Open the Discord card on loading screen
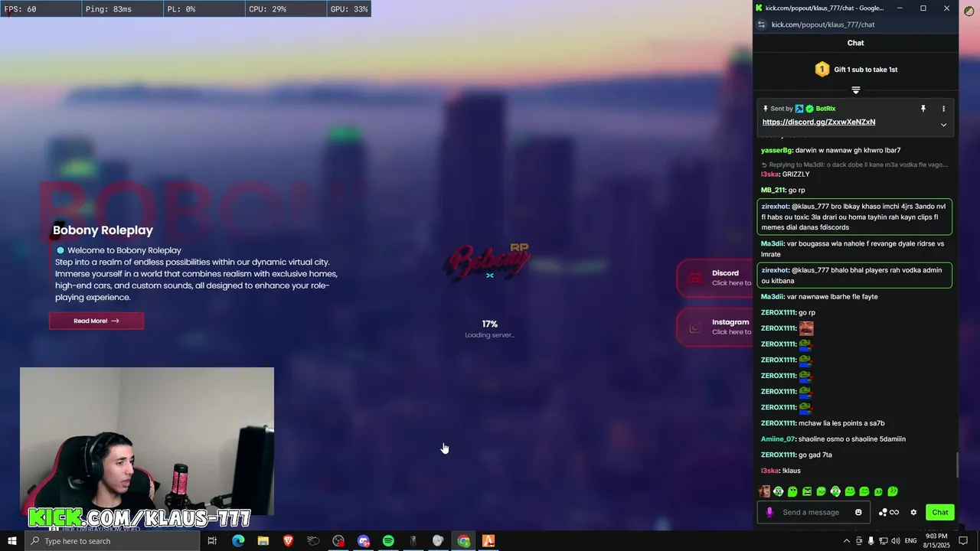Screen dimensions: 980x551 click(x=715, y=278)
